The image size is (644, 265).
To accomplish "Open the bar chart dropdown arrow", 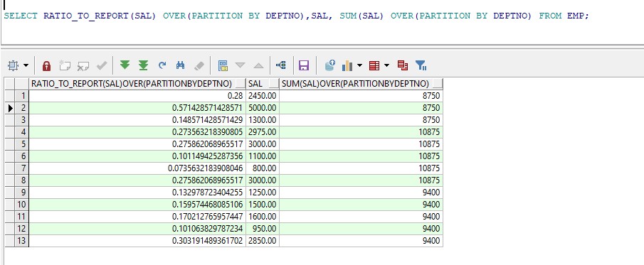I will [360, 65].
